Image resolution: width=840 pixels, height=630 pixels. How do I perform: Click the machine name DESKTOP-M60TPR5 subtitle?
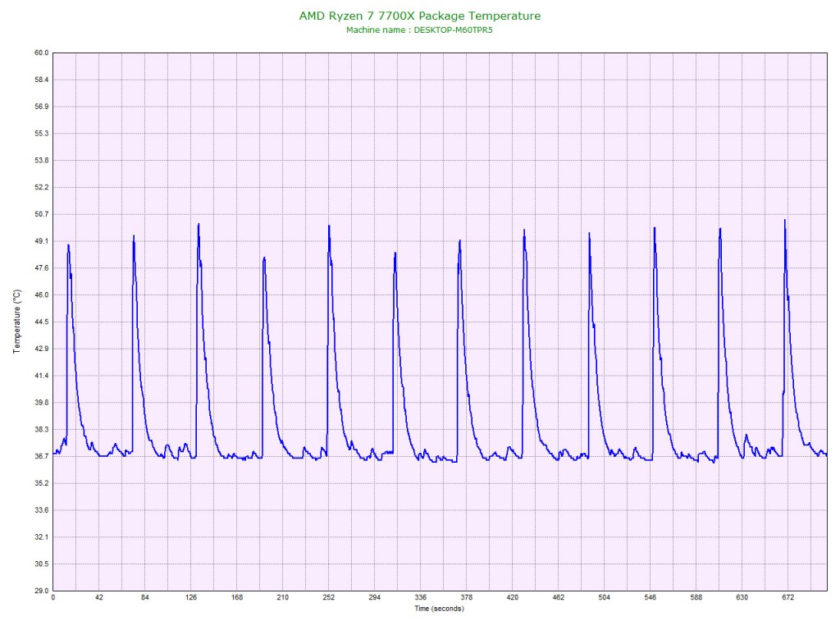(x=419, y=30)
